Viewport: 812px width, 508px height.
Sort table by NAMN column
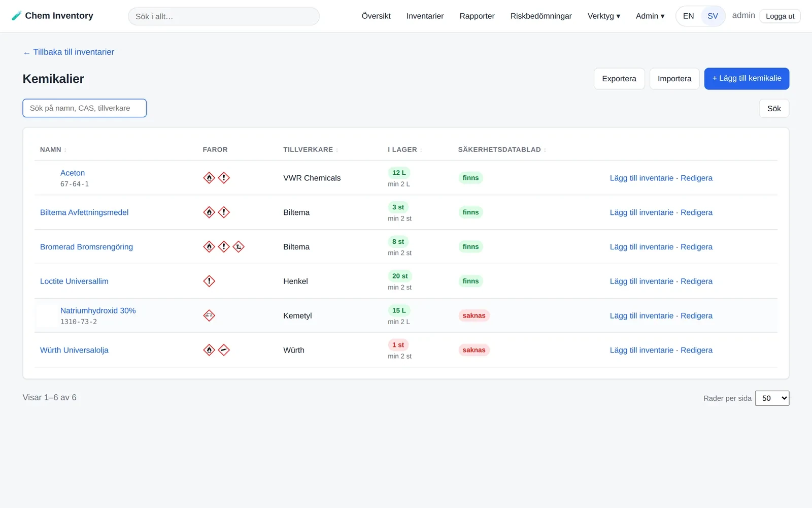click(x=53, y=150)
